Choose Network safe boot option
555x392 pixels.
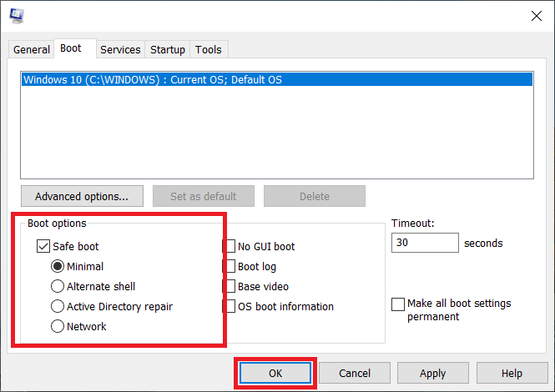58,327
